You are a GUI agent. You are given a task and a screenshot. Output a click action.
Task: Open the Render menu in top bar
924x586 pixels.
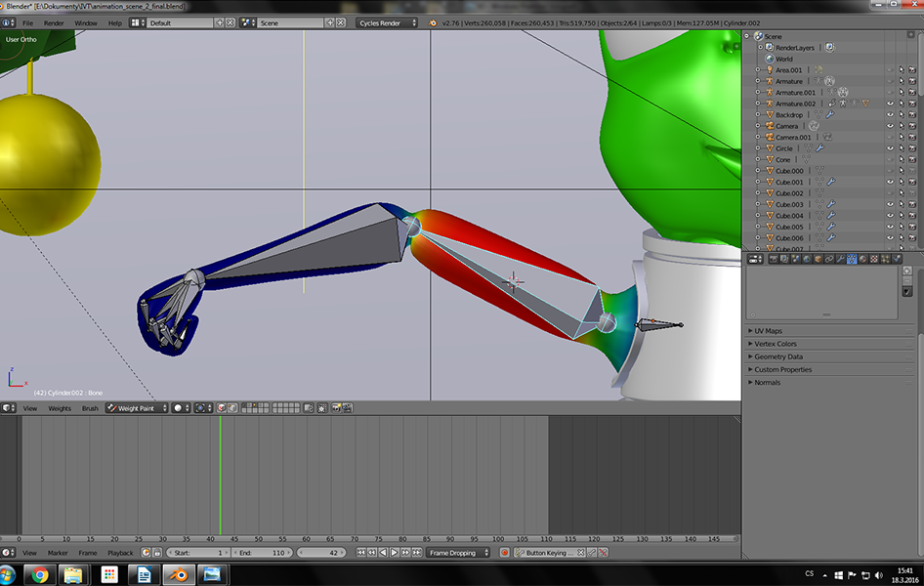tap(54, 22)
